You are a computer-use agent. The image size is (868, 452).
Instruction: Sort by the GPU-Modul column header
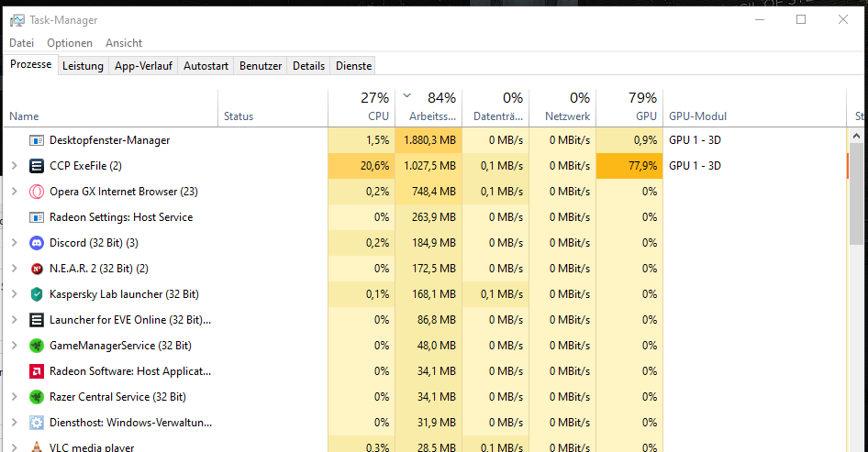click(755, 108)
